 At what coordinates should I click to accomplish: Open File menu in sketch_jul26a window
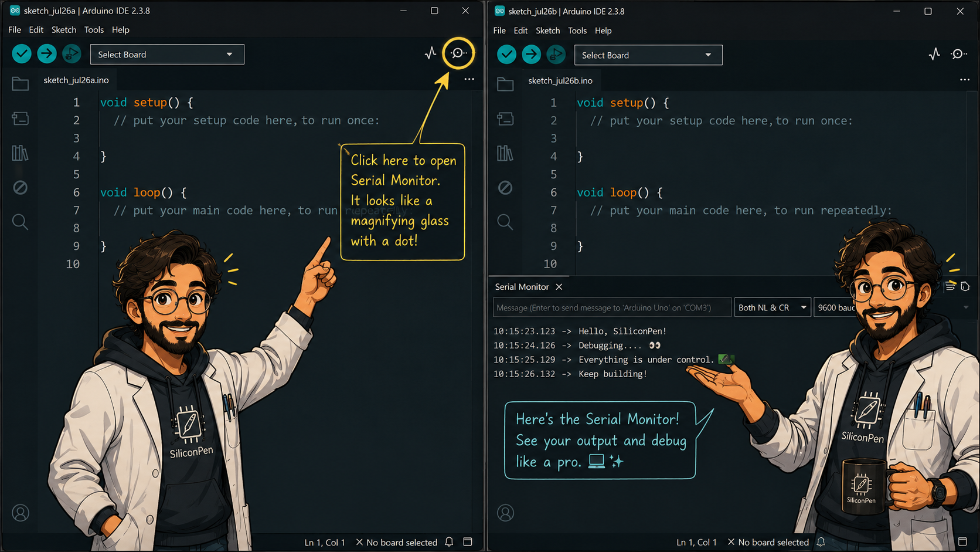pyautogui.click(x=15, y=30)
